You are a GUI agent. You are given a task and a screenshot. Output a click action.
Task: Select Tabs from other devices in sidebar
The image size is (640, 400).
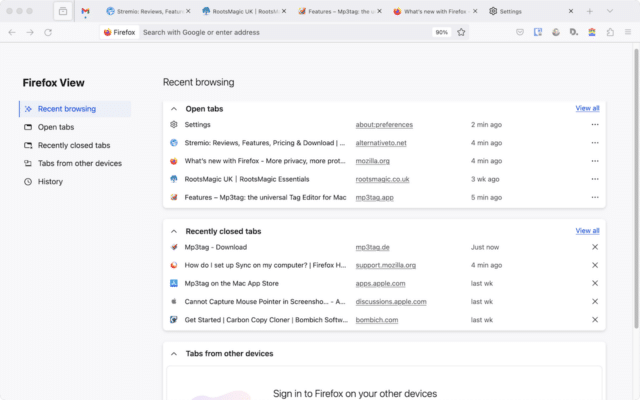tap(75, 163)
